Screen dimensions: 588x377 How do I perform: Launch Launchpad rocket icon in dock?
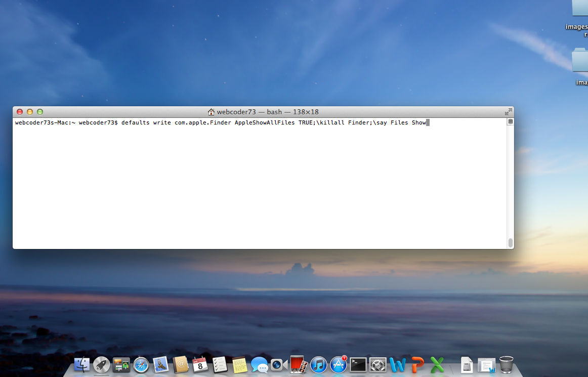pos(101,364)
